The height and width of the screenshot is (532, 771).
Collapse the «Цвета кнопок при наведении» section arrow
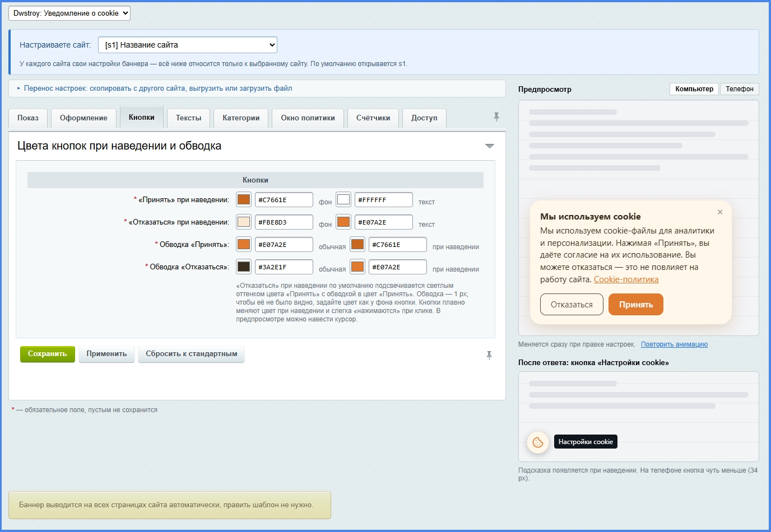point(490,146)
